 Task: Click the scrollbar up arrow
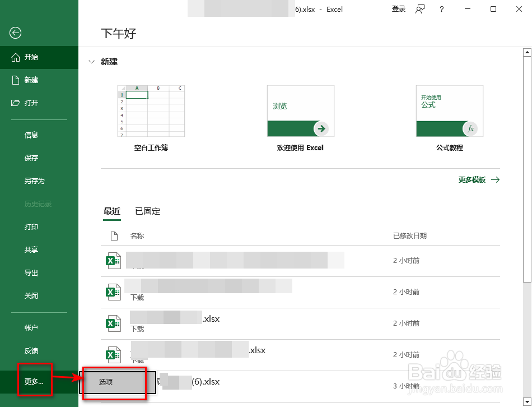[x=527, y=52]
